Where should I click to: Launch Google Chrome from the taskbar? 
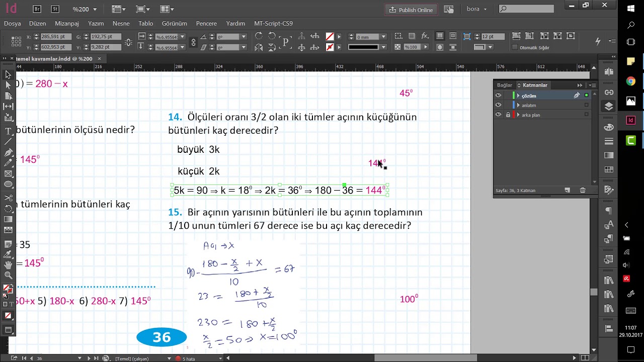pyautogui.click(x=631, y=81)
